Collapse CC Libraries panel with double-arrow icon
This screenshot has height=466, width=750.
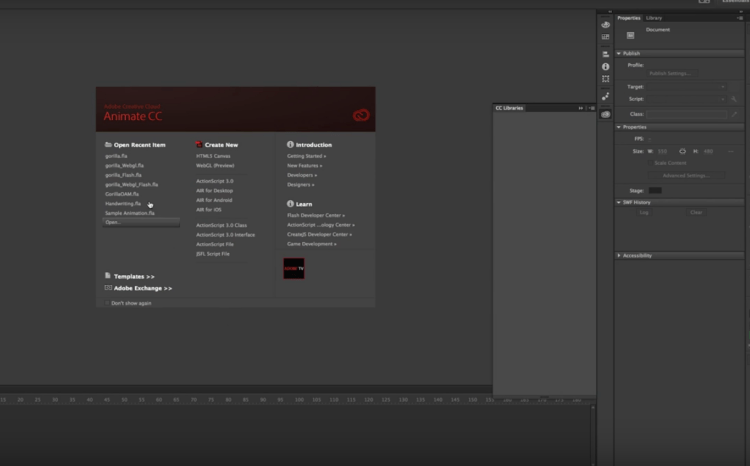pos(581,108)
